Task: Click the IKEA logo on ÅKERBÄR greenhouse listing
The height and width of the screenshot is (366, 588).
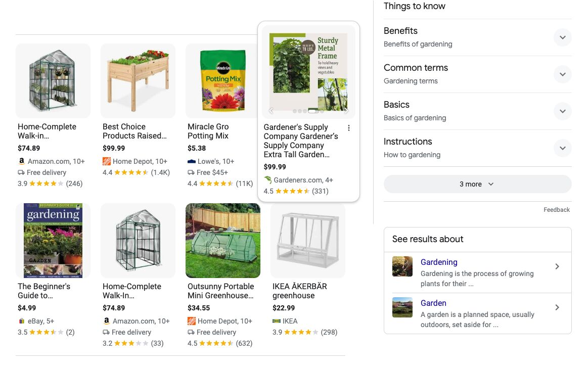Action: (276, 321)
